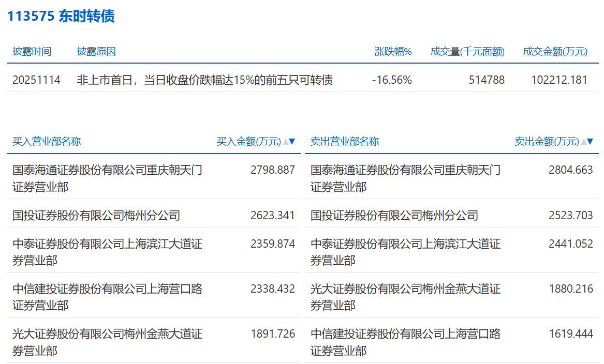Click the 买入营业部名称 column header

point(47,142)
